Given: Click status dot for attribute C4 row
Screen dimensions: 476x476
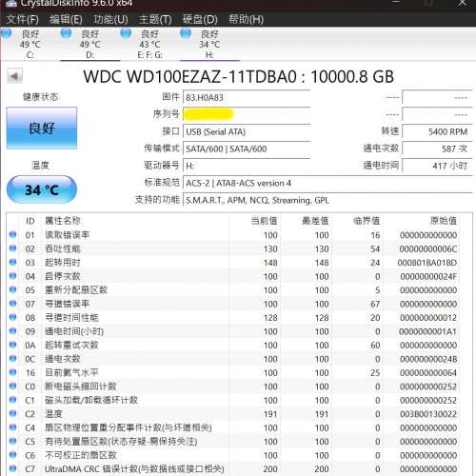Looking at the screenshot, I should (12, 427).
